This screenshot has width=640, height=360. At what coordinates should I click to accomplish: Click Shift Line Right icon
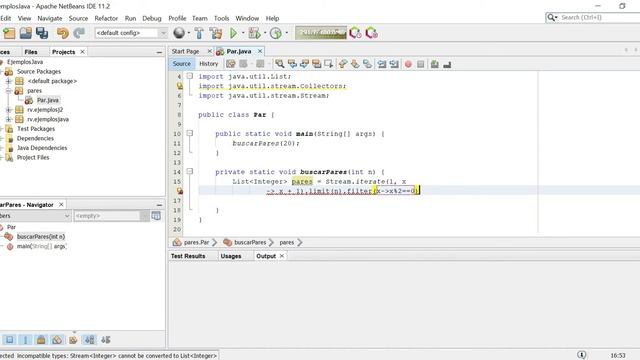(x=394, y=64)
